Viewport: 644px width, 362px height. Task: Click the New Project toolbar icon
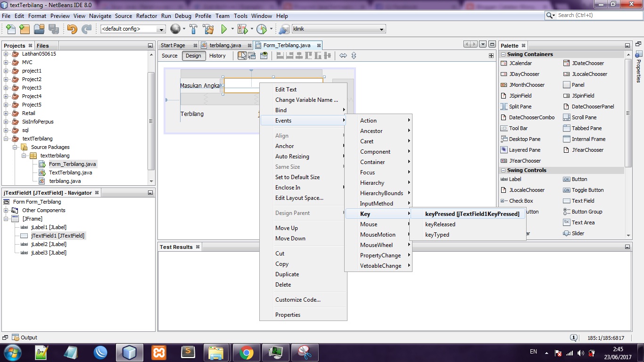(x=24, y=29)
